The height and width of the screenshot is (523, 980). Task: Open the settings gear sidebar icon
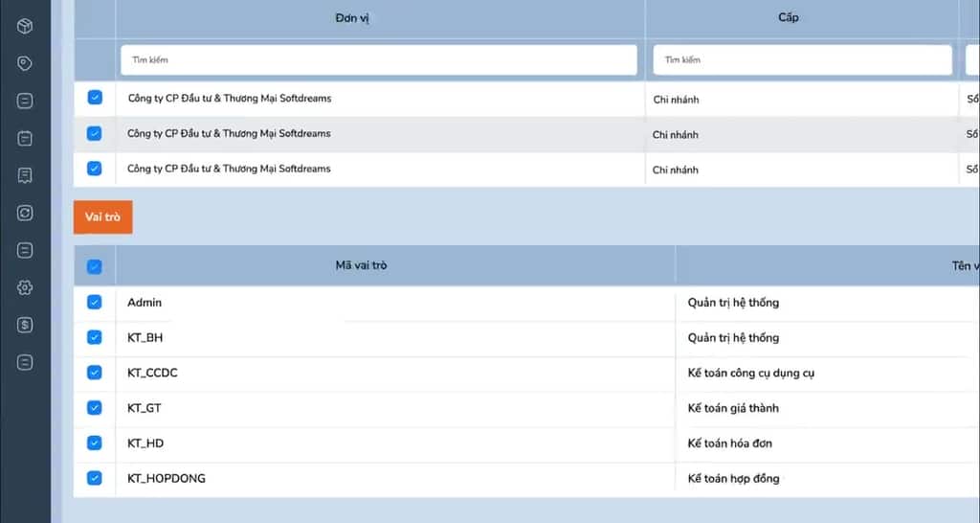25,287
